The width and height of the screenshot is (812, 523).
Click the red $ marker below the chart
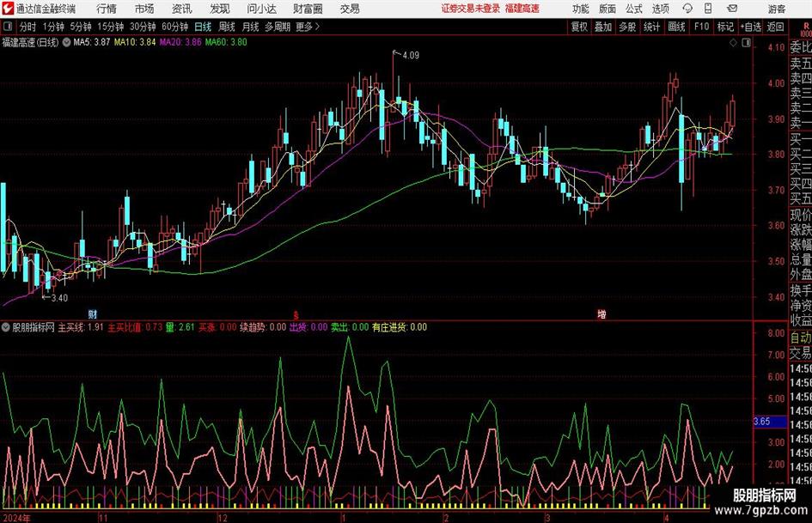296,314
